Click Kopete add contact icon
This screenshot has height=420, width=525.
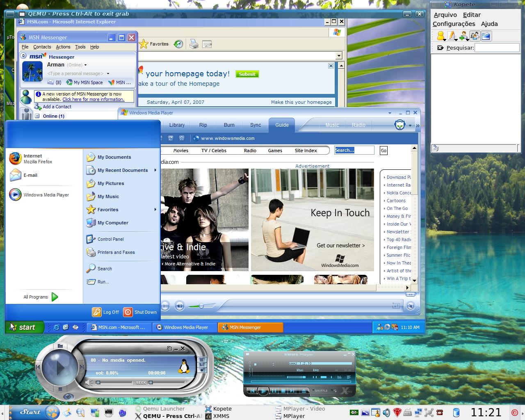(463, 36)
